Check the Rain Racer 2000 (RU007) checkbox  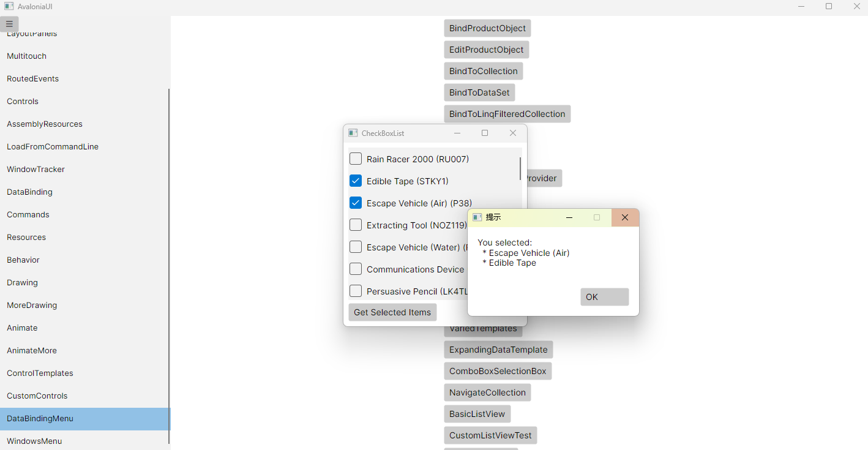pos(356,159)
